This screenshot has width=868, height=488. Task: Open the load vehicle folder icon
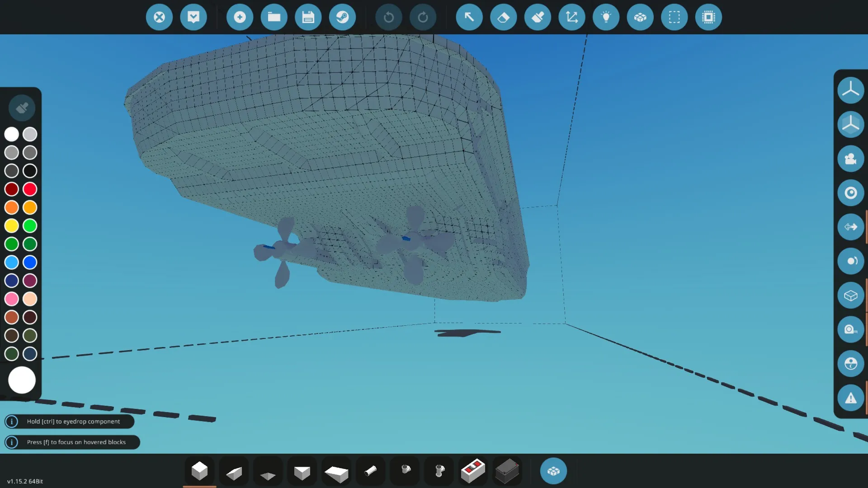(x=274, y=17)
